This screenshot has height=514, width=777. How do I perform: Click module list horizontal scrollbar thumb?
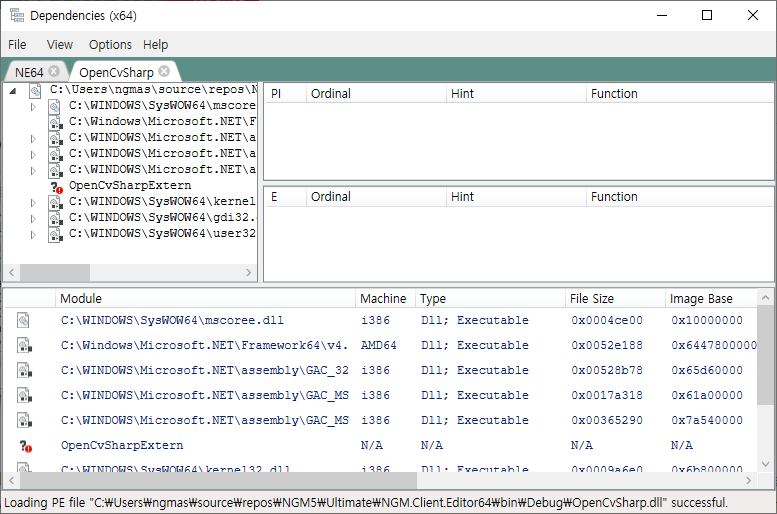219,481
